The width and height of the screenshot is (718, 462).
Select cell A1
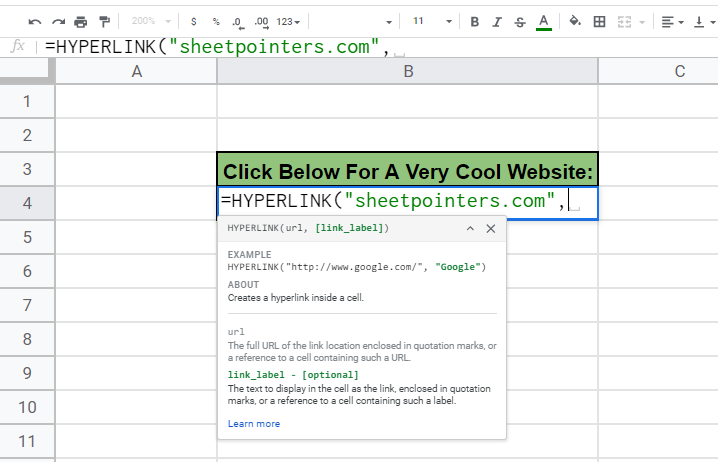136,101
